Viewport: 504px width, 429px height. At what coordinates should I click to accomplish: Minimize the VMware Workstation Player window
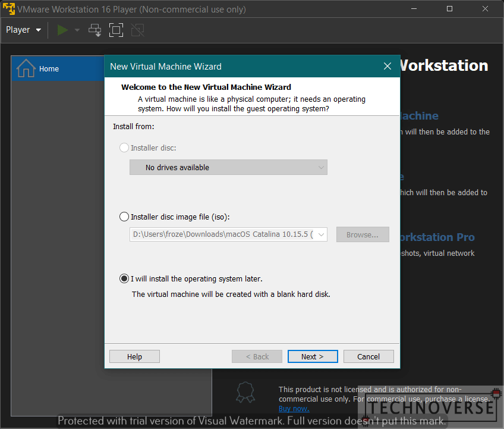point(414,9)
